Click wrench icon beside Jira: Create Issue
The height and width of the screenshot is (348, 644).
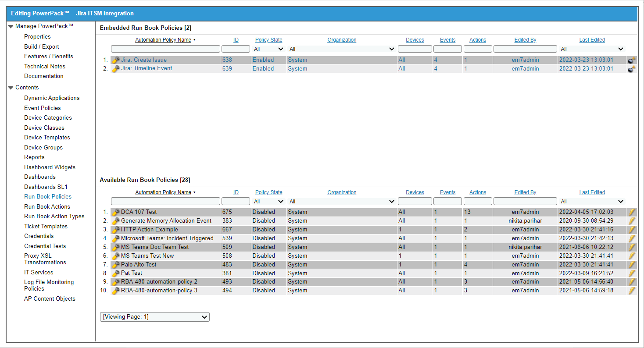pos(116,60)
